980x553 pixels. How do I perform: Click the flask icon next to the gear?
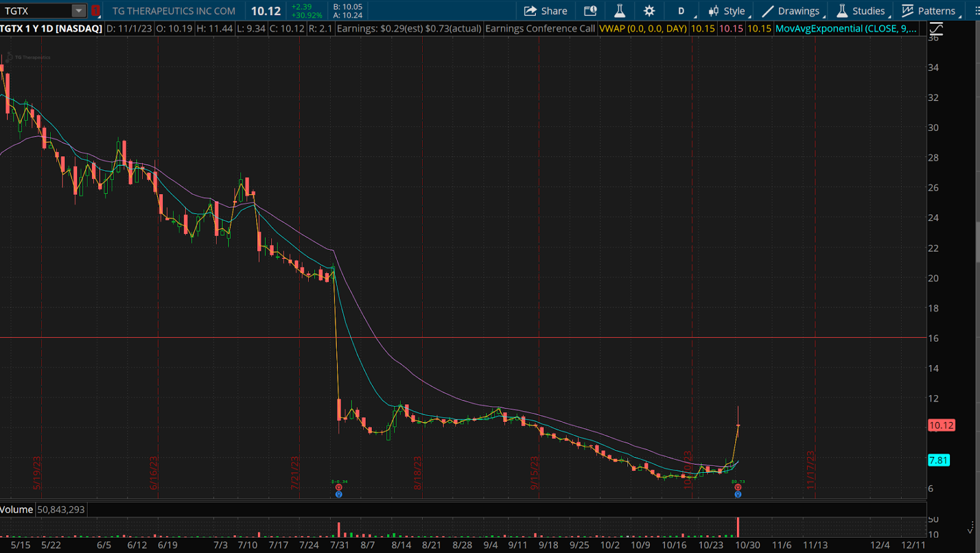619,11
